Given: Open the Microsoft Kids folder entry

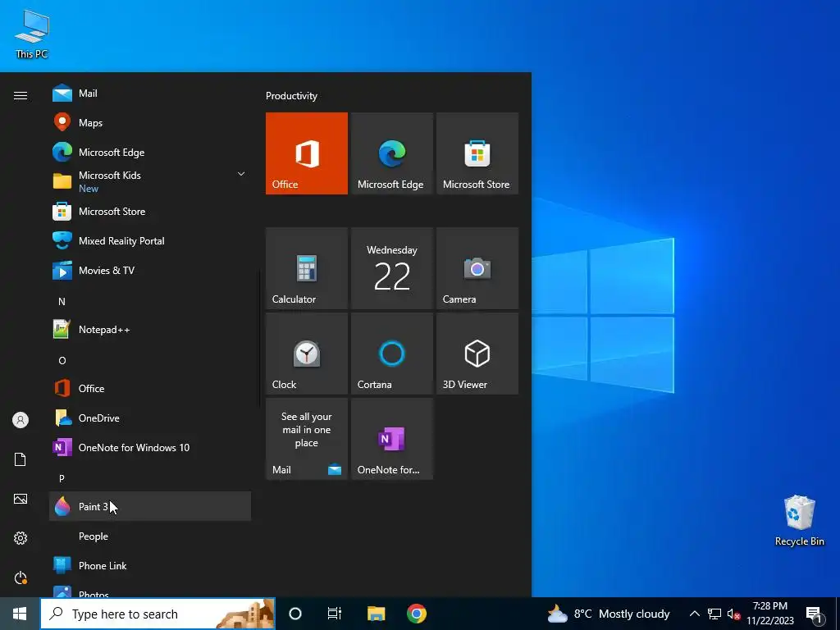Looking at the screenshot, I should [x=150, y=181].
